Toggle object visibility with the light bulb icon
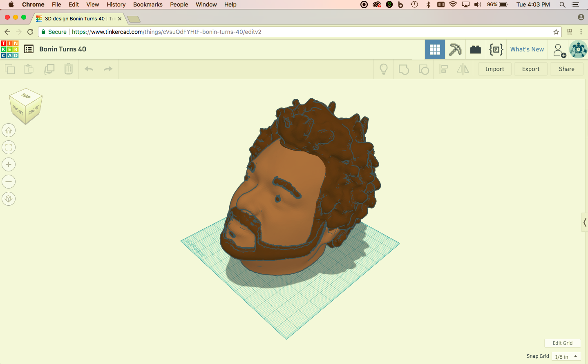The image size is (588, 364). [x=383, y=69]
